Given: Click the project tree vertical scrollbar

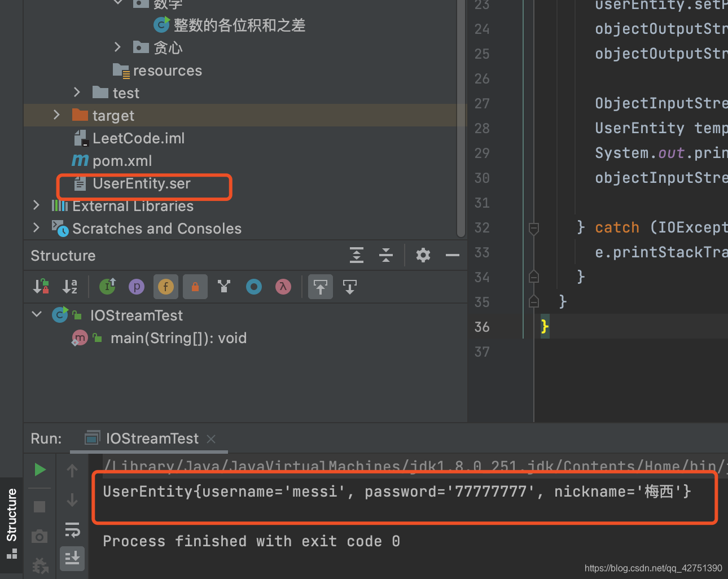Looking at the screenshot, I should [x=462, y=119].
